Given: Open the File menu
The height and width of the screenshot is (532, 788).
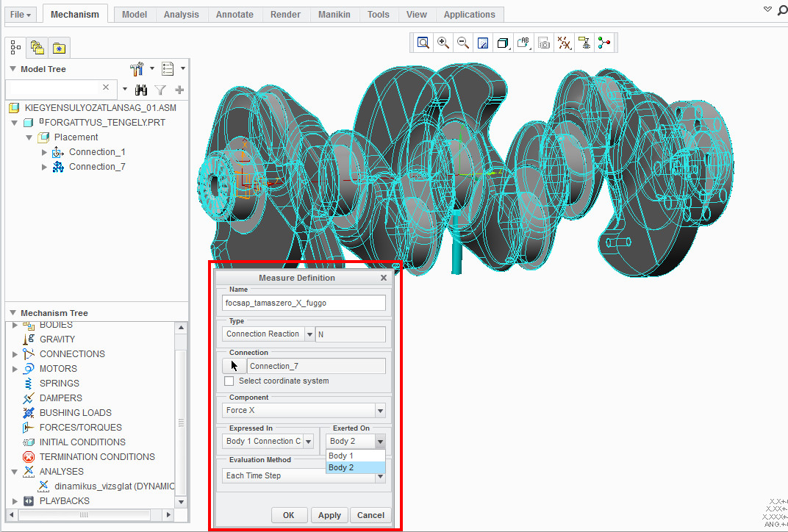Looking at the screenshot, I should [x=21, y=15].
